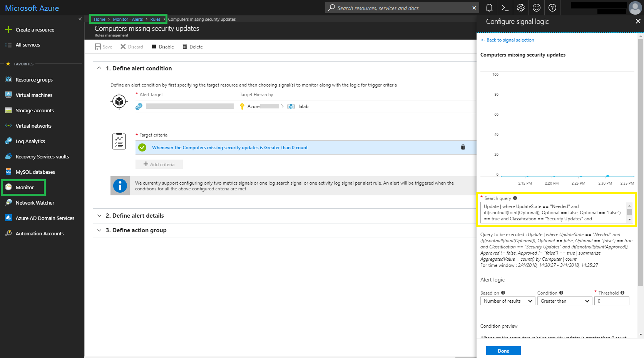
Task: Click the Microsoft Azure logo text
Action: 32,8
